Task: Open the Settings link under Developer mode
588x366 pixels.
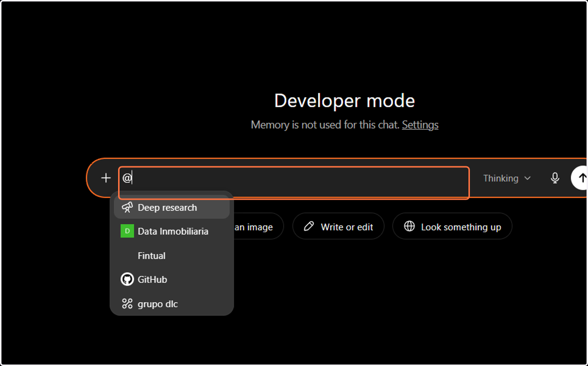Action: pyautogui.click(x=420, y=125)
